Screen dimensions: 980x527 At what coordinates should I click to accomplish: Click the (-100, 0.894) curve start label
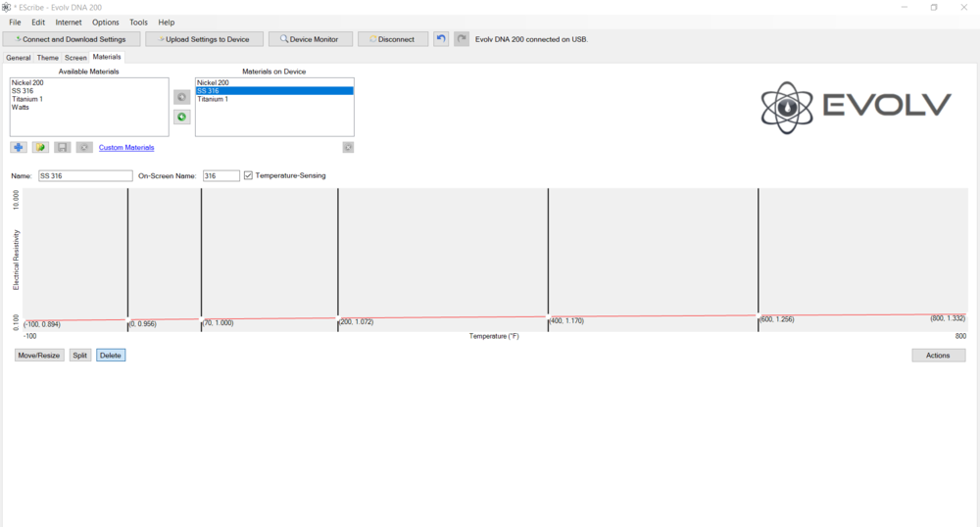(x=42, y=324)
